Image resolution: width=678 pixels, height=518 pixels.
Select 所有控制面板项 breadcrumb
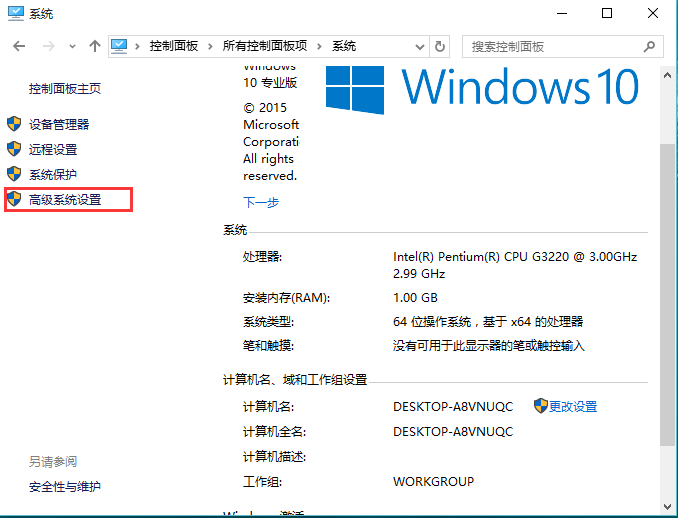(265, 46)
